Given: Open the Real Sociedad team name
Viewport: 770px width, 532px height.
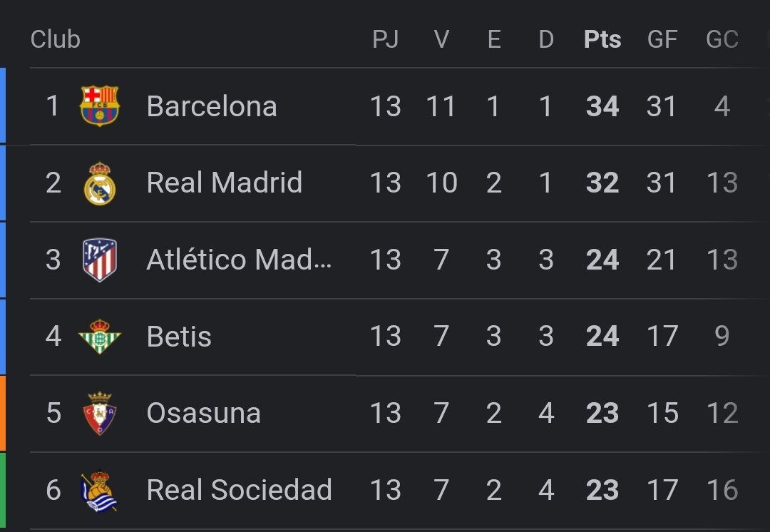Looking at the screenshot, I should pyautogui.click(x=239, y=491).
